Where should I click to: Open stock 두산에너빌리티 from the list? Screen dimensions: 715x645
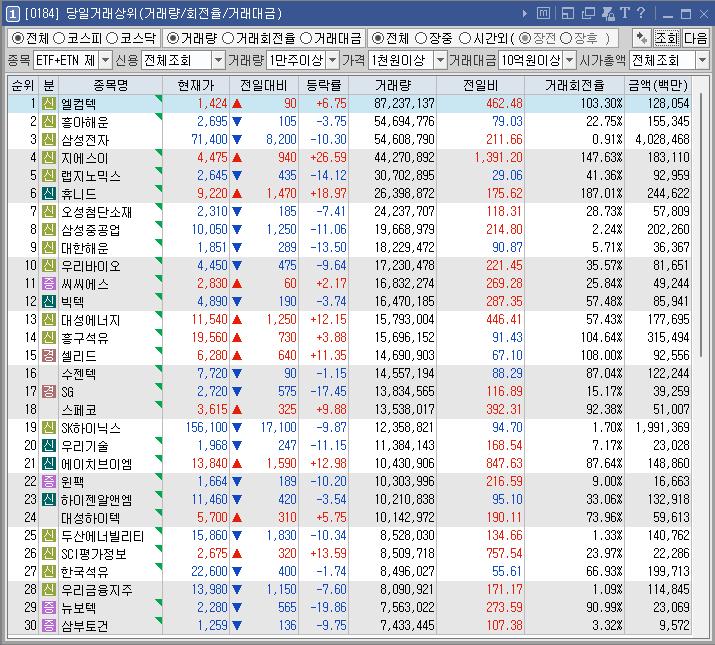pos(103,536)
